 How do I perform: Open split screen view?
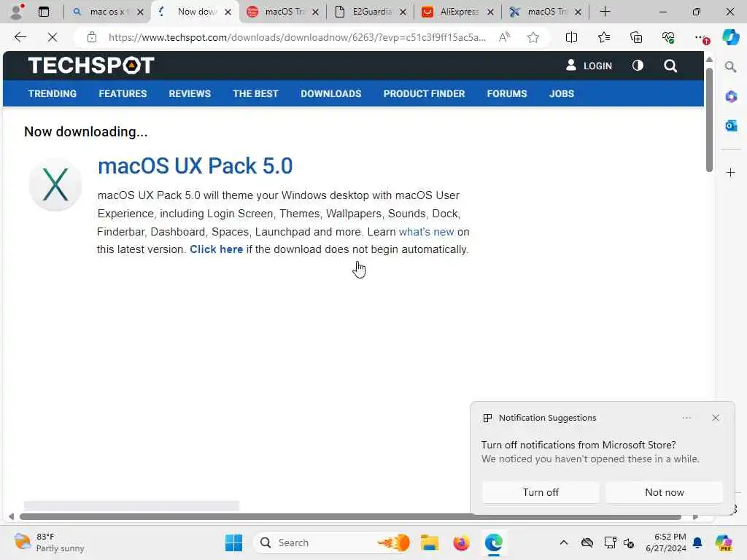[x=571, y=37]
